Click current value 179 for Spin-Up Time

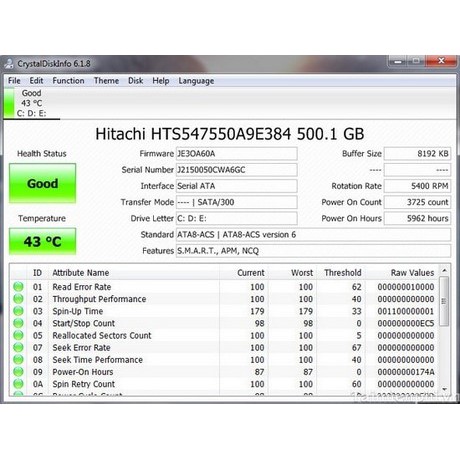pyautogui.click(x=257, y=311)
